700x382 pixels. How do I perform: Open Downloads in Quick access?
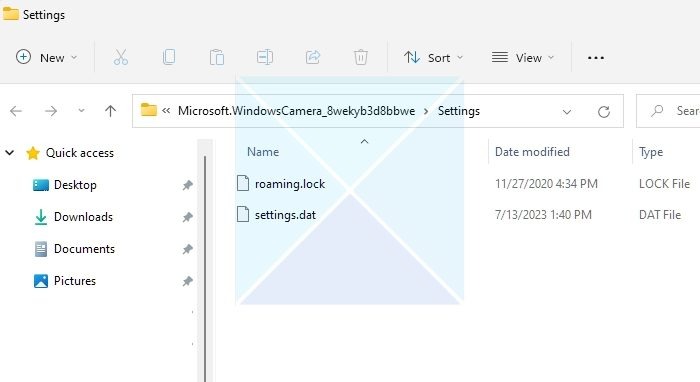(x=83, y=217)
